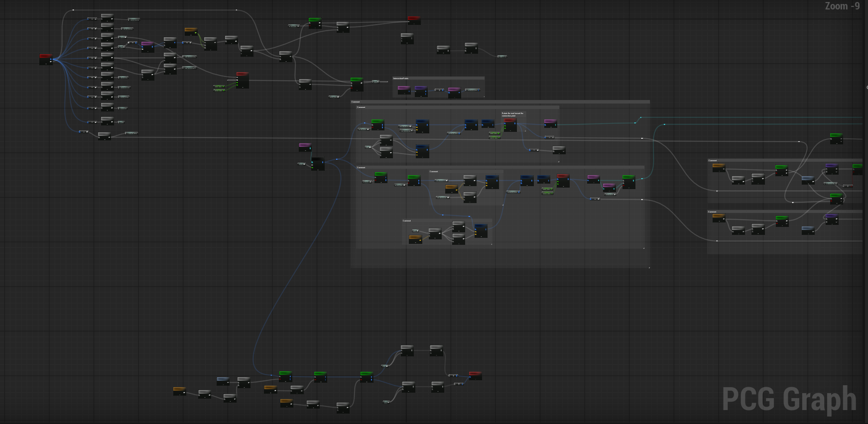Select the red node in the middle comment row

coord(563,181)
